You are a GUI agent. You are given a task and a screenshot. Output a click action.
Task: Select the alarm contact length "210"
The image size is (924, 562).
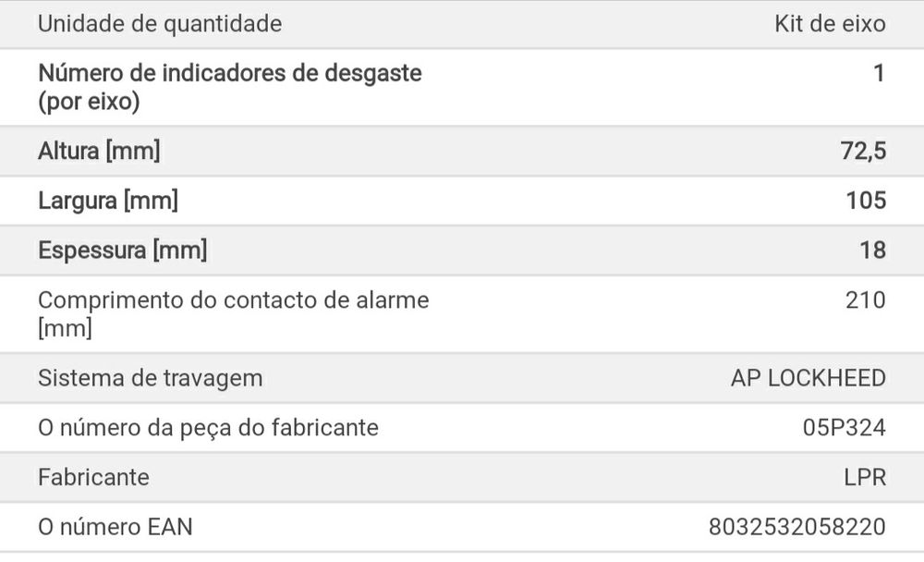866,300
